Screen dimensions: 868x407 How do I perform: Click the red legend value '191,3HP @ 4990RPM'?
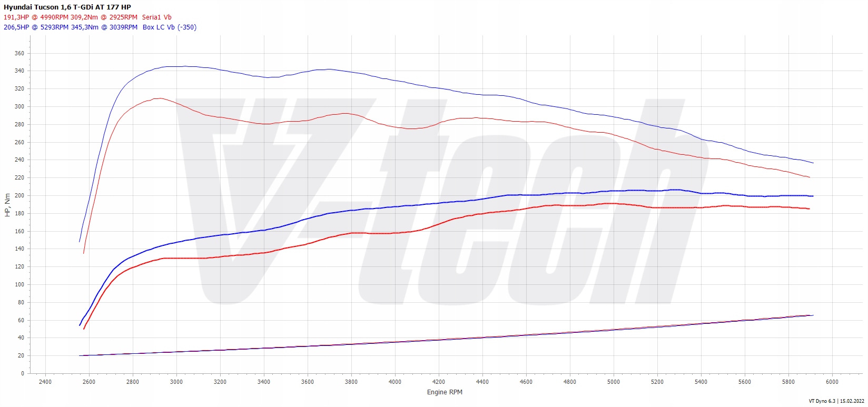click(x=36, y=17)
